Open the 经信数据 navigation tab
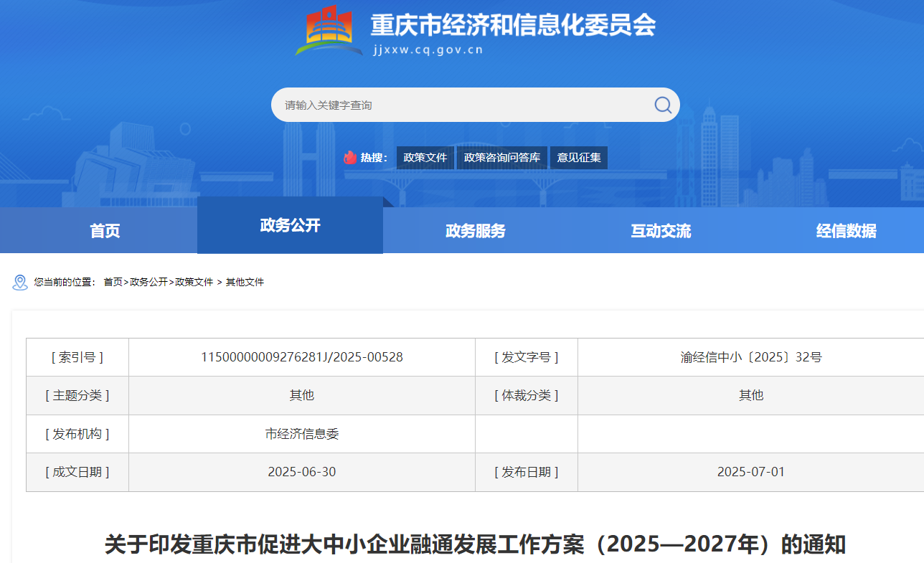Image resolution: width=924 pixels, height=563 pixels. pos(846,231)
